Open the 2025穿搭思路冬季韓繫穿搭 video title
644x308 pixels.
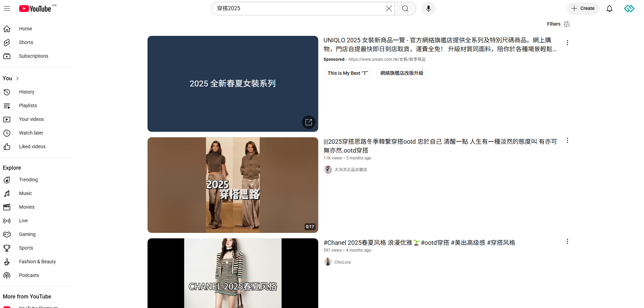pyautogui.click(x=440, y=146)
